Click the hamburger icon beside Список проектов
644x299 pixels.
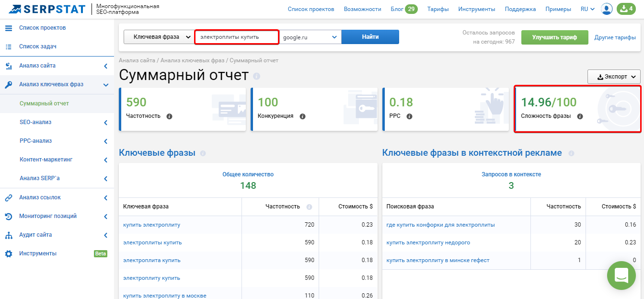pyautogui.click(x=8, y=28)
